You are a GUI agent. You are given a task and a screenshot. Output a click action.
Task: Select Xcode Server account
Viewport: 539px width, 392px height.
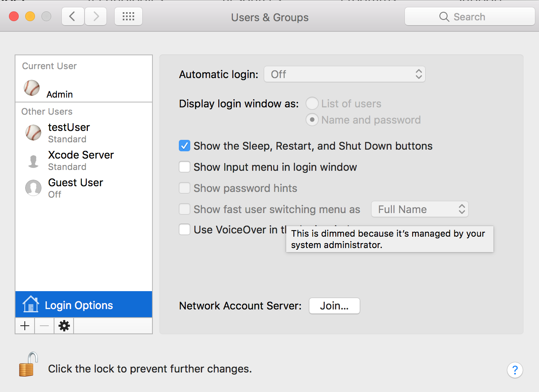80,161
